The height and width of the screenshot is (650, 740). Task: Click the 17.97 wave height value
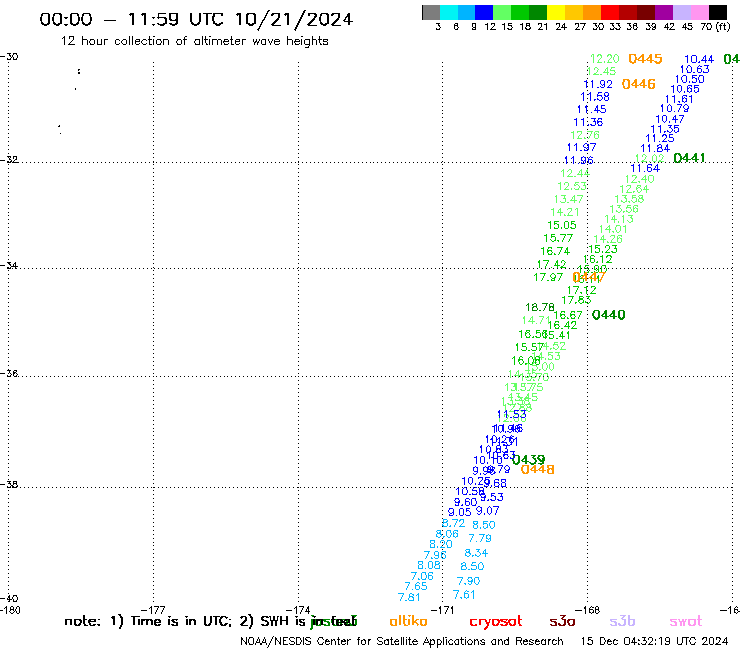[548, 277]
